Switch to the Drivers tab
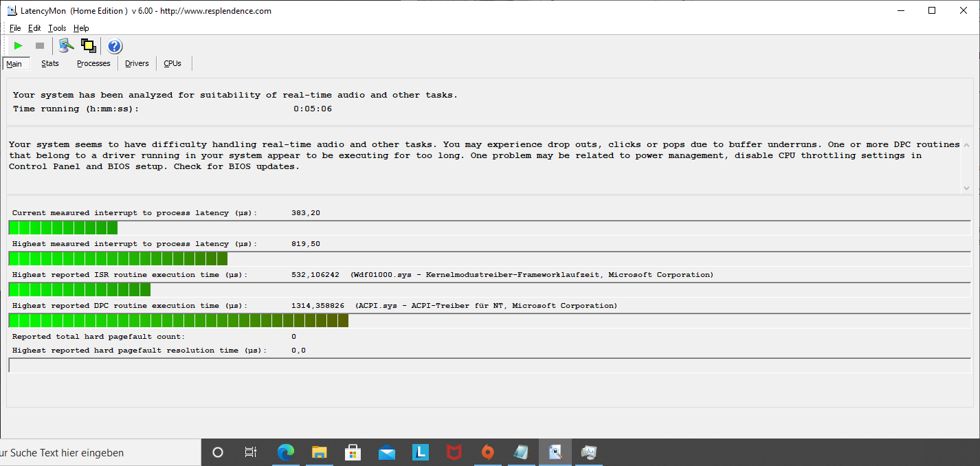Viewport: 980px width, 466px height. (x=137, y=63)
